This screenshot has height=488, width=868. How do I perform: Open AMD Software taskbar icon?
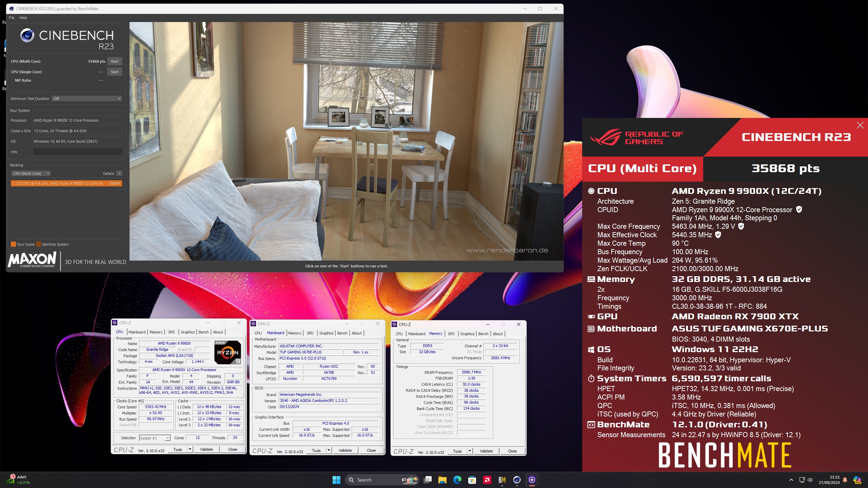pos(487,480)
